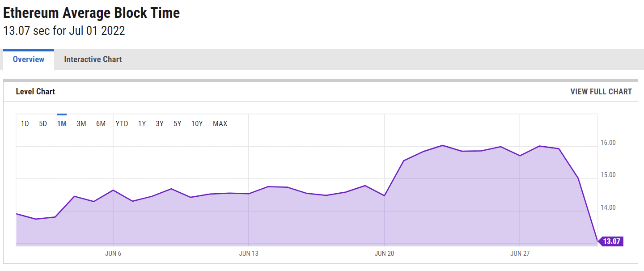This screenshot has width=644, height=271.
Task: Open the Interactive Chart tab
Action: tap(93, 59)
